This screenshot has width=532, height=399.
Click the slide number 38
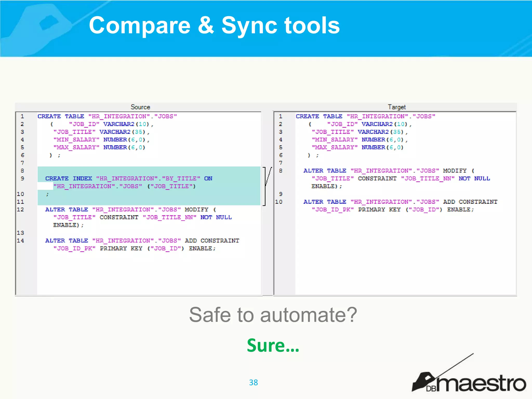pyautogui.click(x=253, y=382)
